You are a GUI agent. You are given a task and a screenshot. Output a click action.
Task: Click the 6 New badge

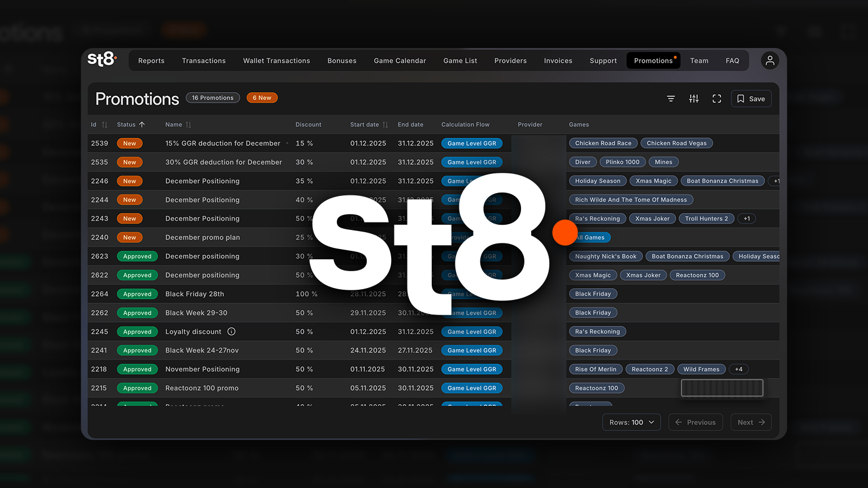coord(262,97)
